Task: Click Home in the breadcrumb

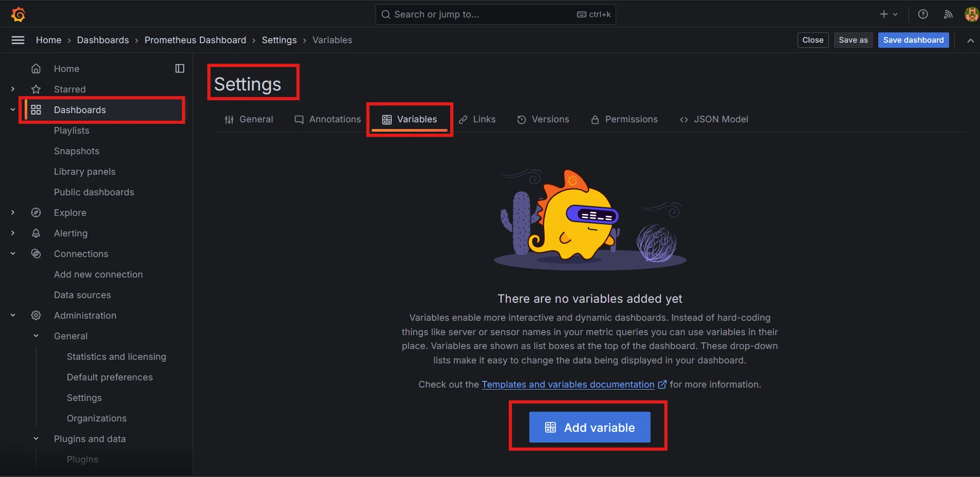Action: (49, 40)
